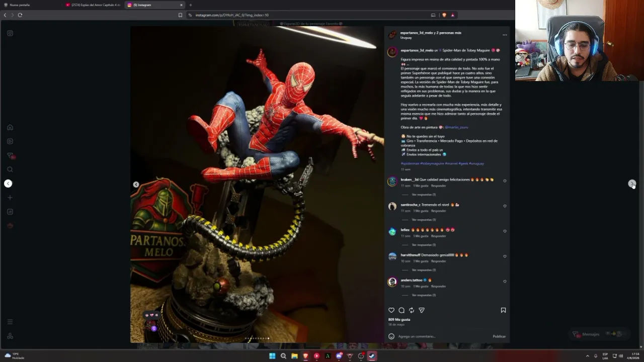Open Reels from the Instagram sidebar
The width and height of the screenshot is (644, 362).
10,141
